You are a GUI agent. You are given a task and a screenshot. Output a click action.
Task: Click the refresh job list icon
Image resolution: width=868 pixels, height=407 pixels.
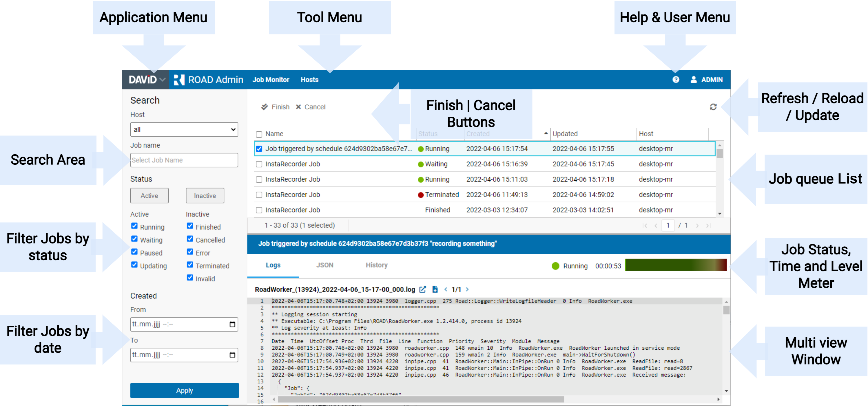click(x=713, y=107)
